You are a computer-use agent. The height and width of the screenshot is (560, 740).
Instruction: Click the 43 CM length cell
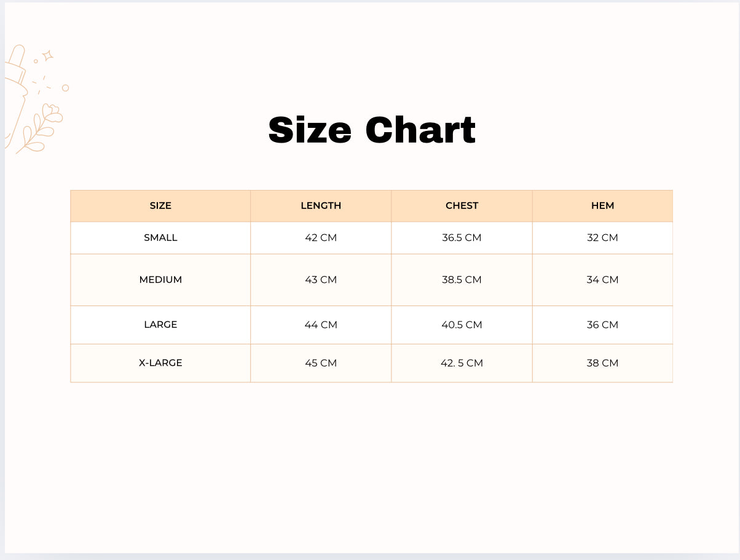[x=321, y=280]
